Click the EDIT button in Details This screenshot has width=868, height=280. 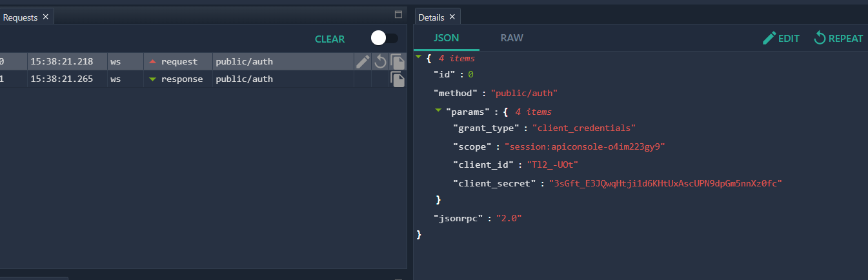(781, 38)
